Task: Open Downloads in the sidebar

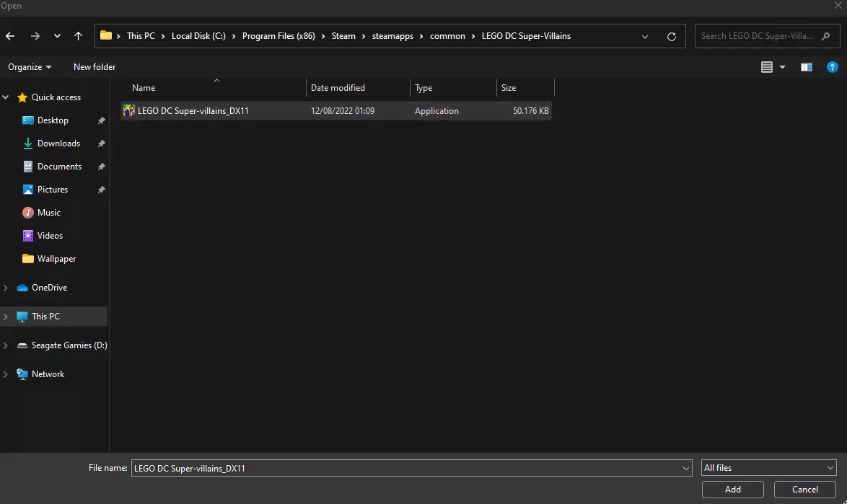Action: (58, 143)
